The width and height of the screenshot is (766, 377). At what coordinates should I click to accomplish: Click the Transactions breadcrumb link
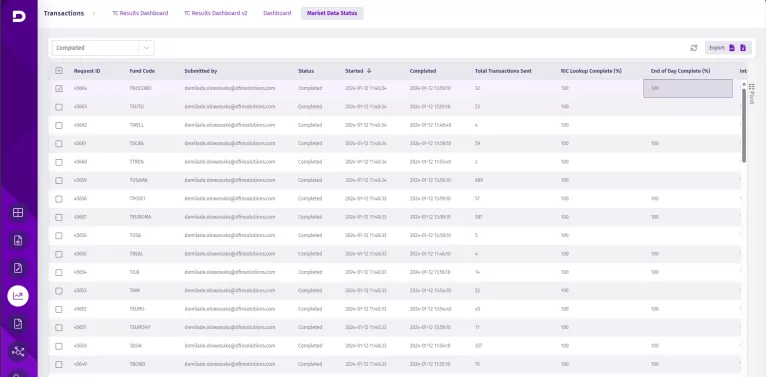click(64, 13)
